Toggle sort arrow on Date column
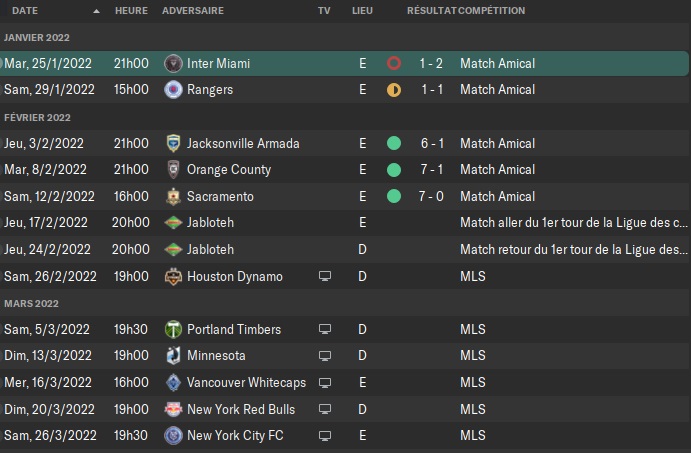691x453 pixels. click(97, 11)
